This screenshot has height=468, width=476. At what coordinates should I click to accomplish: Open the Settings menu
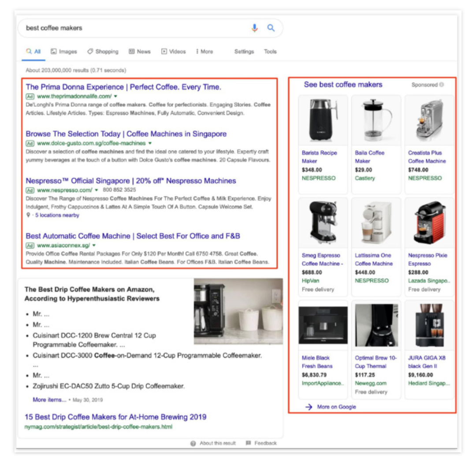click(x=244, y=52)
